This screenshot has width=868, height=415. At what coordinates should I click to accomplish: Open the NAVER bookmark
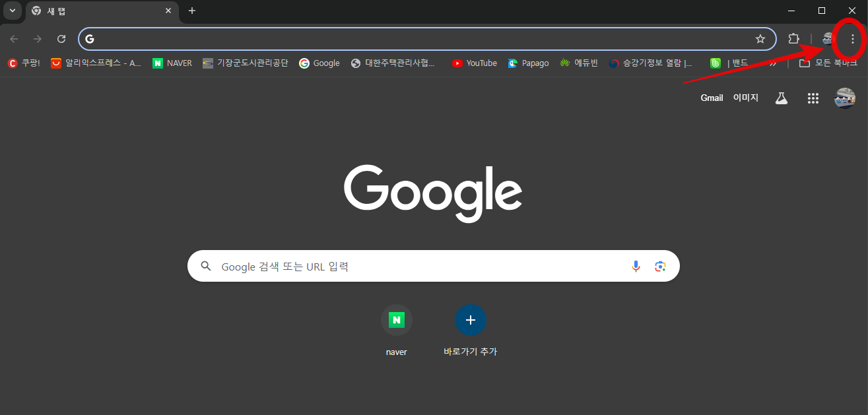coord(172,63)
